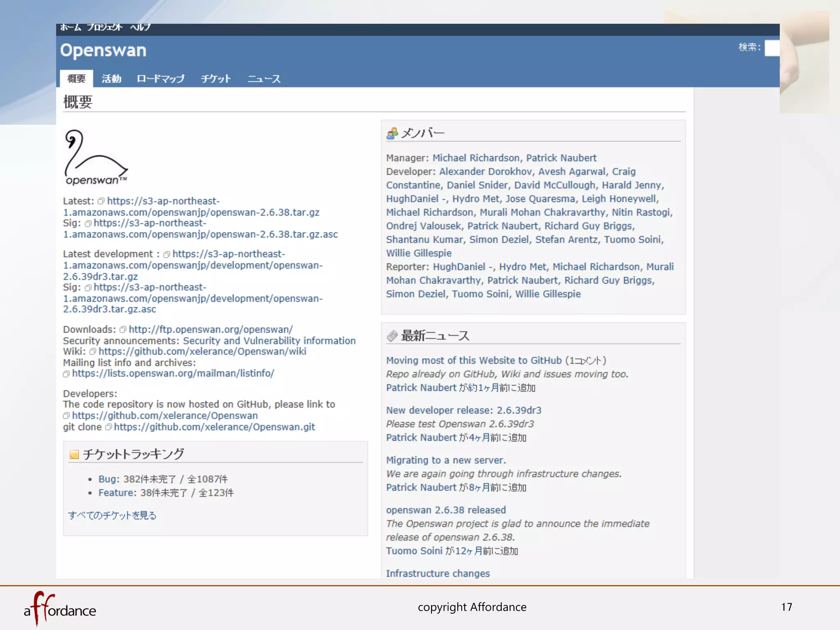Click the members group icon
The height and width of the screenshot is (630, 840).
pos(392,133)
